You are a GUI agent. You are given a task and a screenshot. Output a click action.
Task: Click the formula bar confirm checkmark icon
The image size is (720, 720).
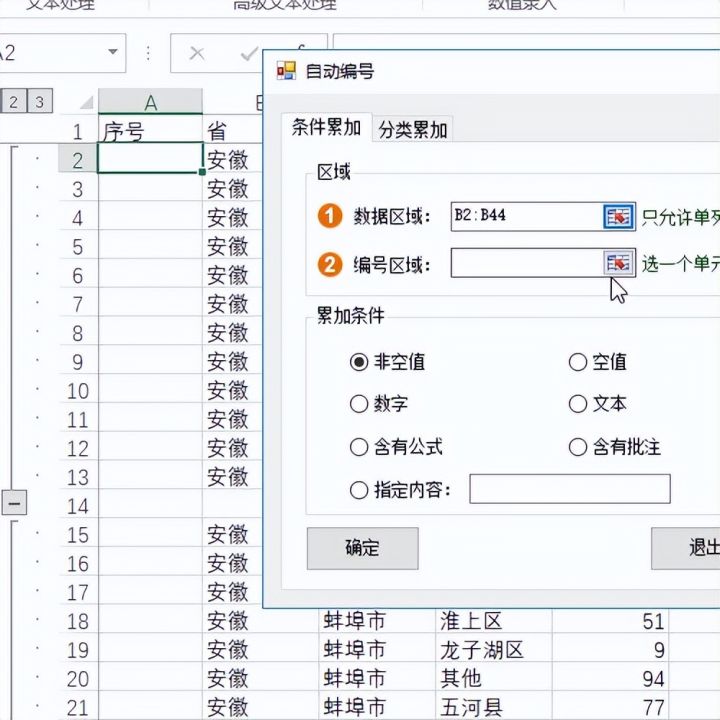click(249, 54)
